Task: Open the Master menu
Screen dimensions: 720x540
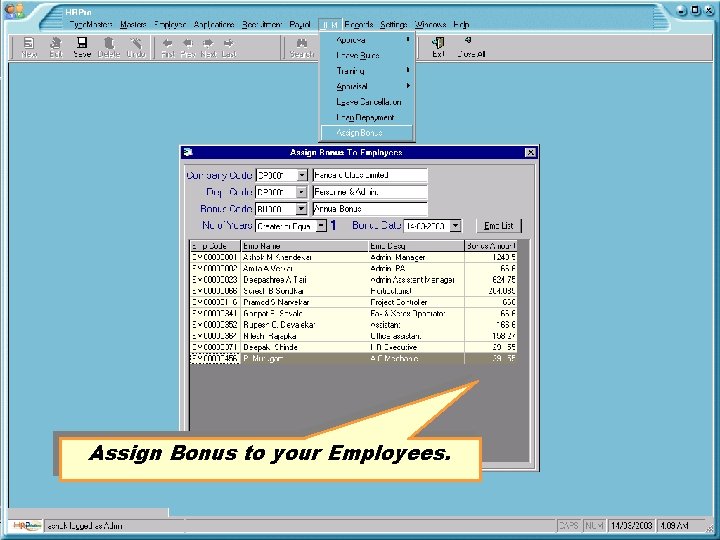Action: click(x=133, y=25)
